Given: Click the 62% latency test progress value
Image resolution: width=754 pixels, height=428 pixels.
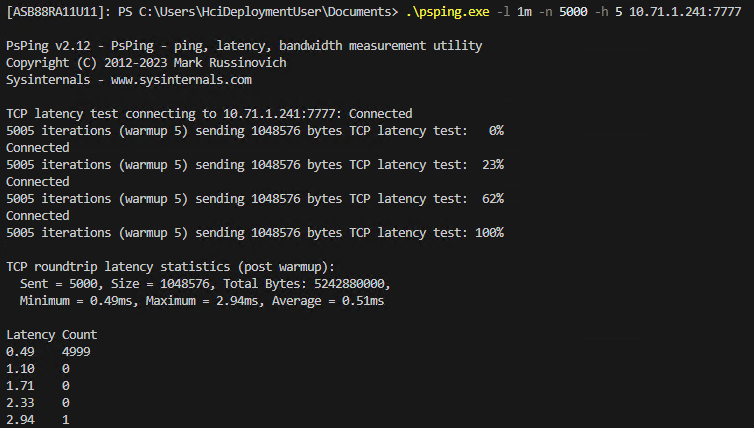Looking at the screenshot, I should click(x=493, y=199).
